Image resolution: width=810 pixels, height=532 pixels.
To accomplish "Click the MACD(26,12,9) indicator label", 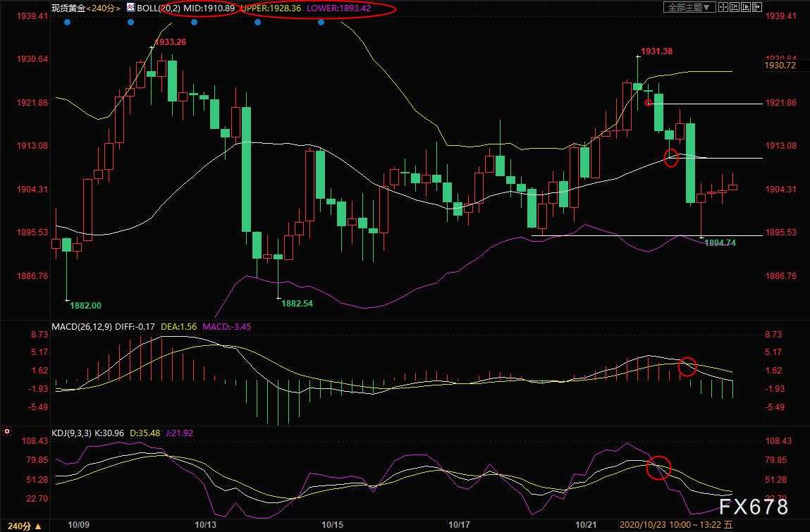I will [82, 326].
